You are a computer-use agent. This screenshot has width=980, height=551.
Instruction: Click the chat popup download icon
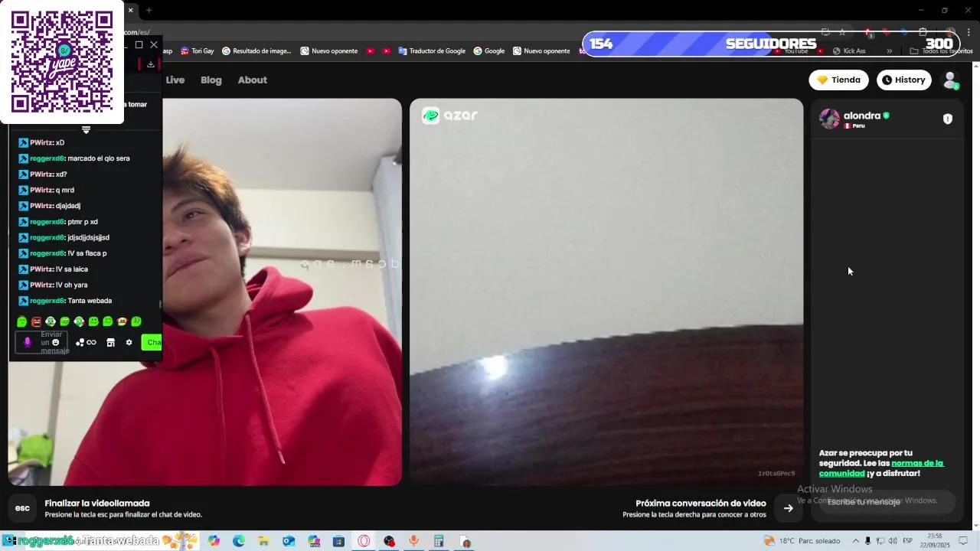[x=151, y=64]
